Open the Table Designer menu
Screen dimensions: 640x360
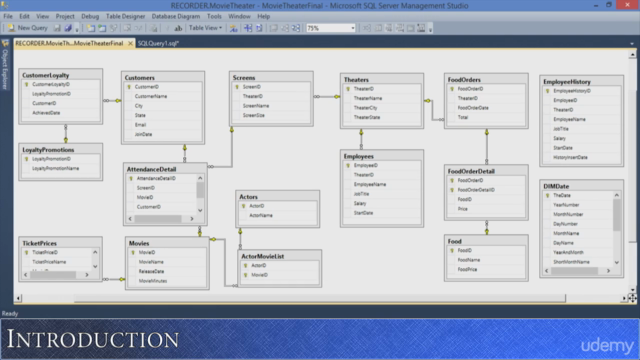point(125,16)
